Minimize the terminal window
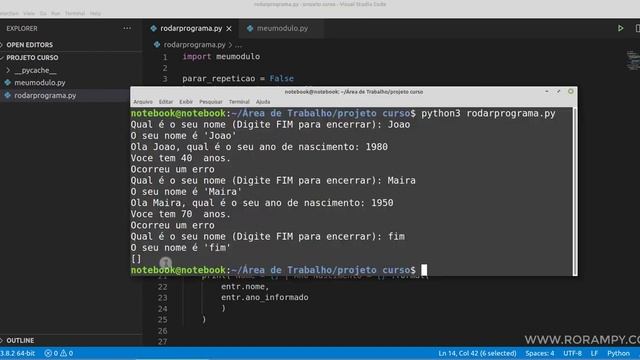This screenshot has height=360, width=640. (x=547, y=91)
